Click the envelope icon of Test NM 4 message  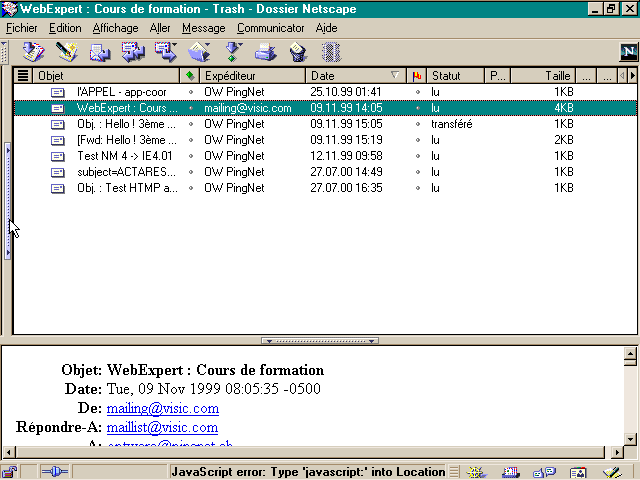pyautogui.click(x=58, y=156)
